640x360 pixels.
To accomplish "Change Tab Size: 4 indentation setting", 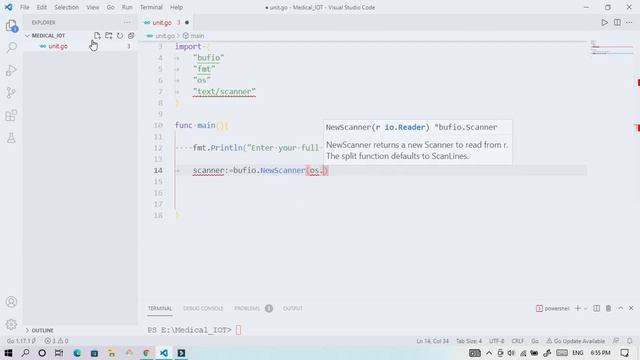I will tap(469, 341).
